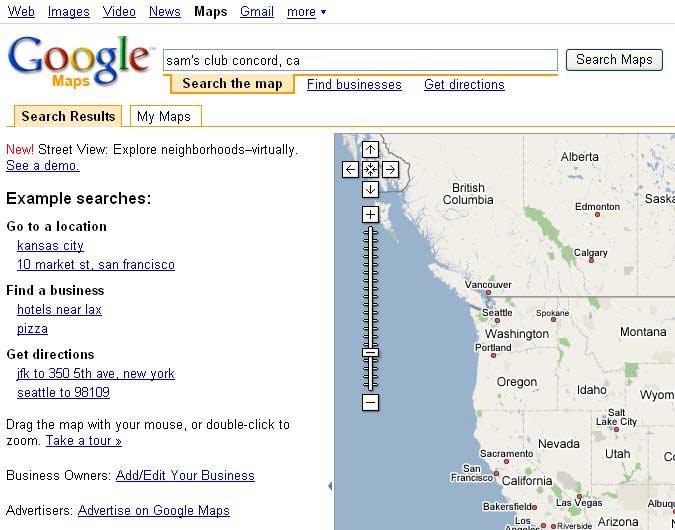Go to Gmail from top bar
The width and height of the screenshot is (675, 530).
click(x=257, y=12)
